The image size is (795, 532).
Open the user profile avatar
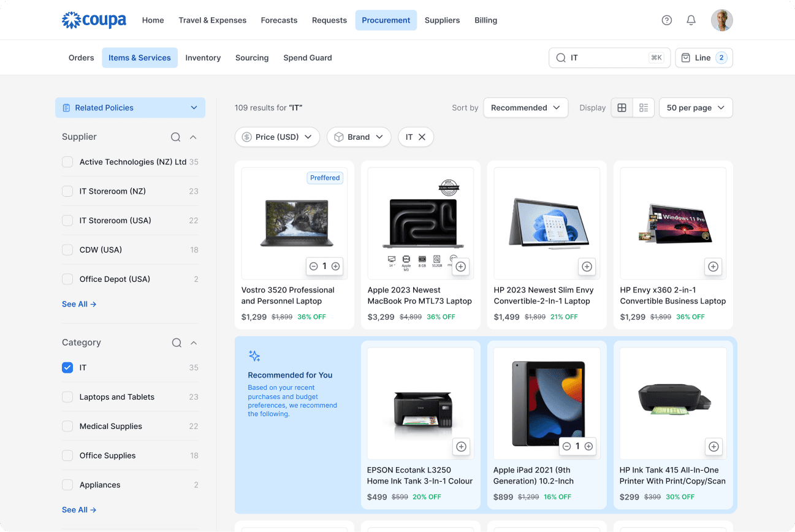pos(722,20)
